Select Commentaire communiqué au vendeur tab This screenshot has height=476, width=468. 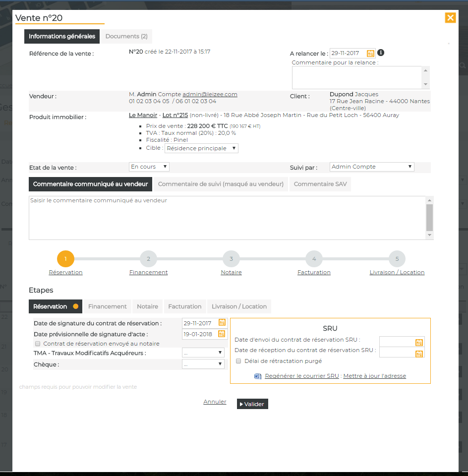(x=90, y=184)
